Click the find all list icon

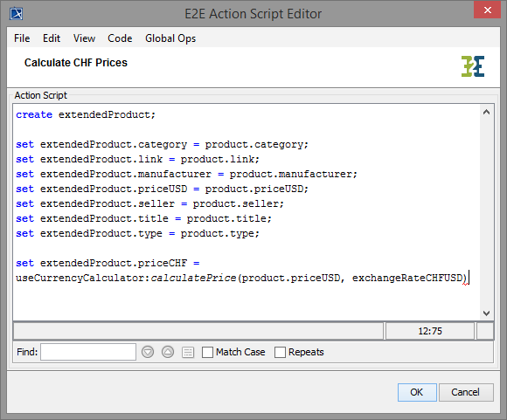[x=188, y=352]
